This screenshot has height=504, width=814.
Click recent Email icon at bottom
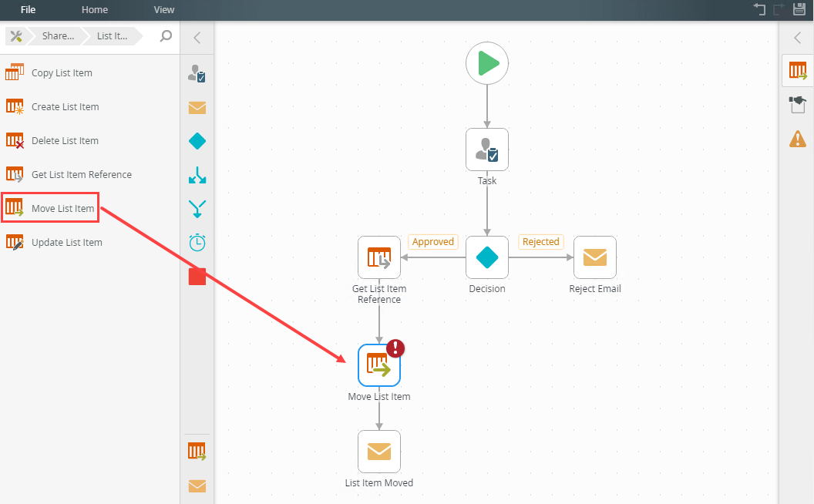[197, 486]
